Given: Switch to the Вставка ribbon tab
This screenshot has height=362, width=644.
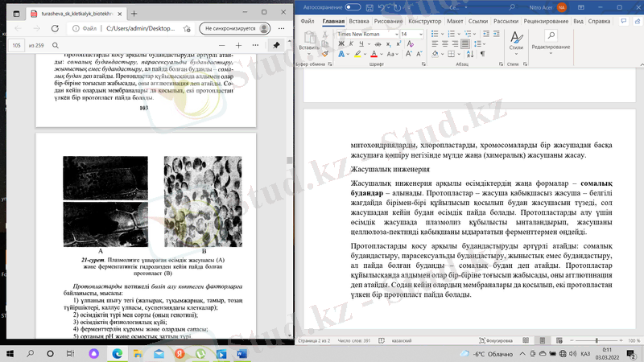Looking at the screenshot, I should click(359, 21).
